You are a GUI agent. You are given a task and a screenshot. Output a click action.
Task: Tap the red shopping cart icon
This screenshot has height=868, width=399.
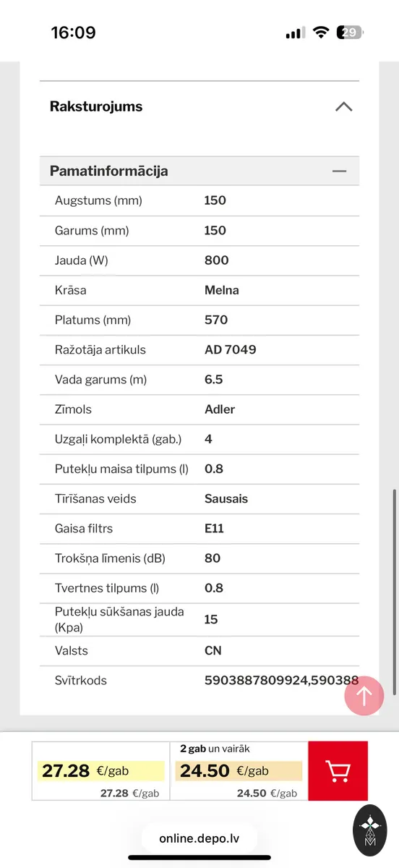pos(338,770)
